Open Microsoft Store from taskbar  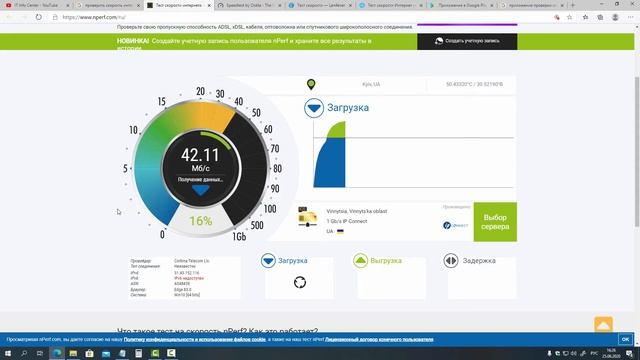point(89,353)
